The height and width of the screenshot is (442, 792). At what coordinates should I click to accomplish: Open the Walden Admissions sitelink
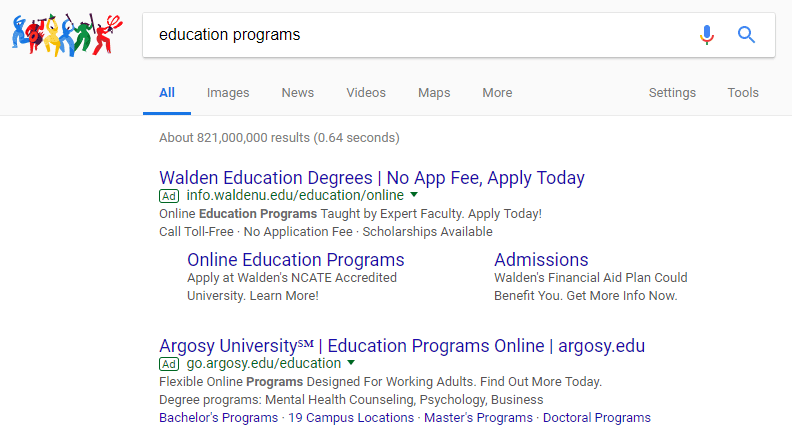tap(541, 260)
